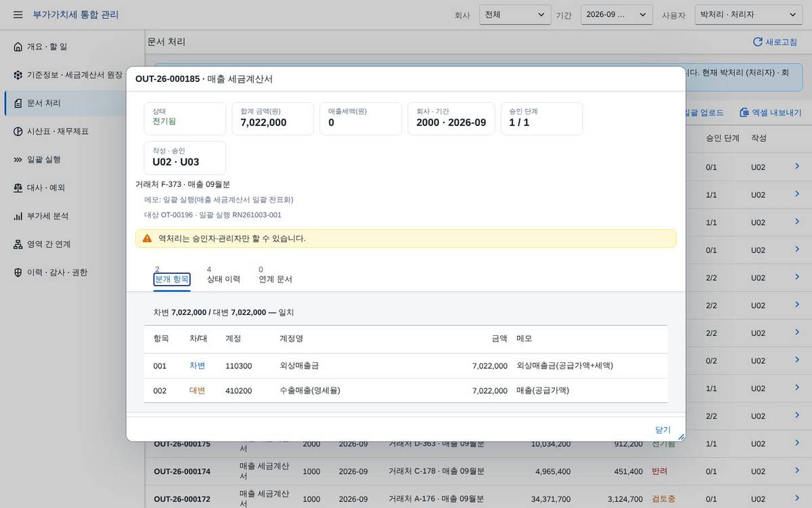
Task: Grab the dialog resize handle corner
Action: [681, 437]
